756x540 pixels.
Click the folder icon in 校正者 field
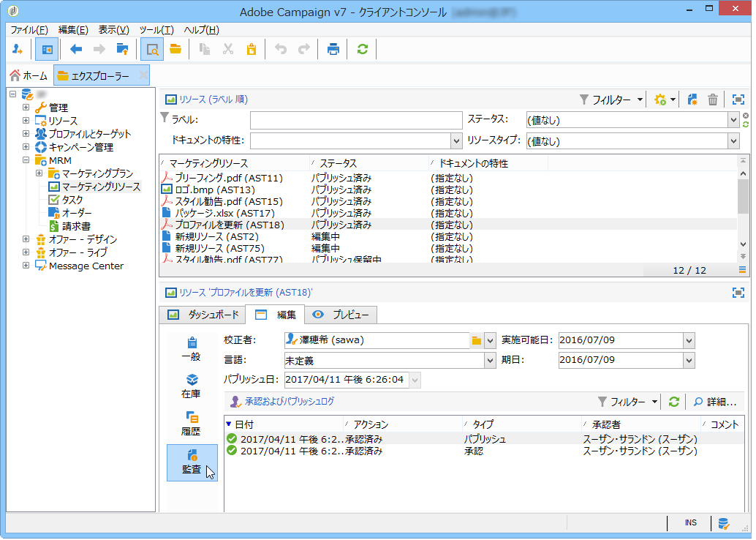477,341
